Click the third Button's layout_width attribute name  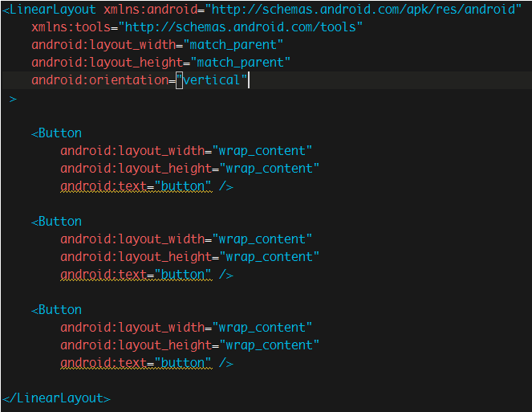pos(132,328)
